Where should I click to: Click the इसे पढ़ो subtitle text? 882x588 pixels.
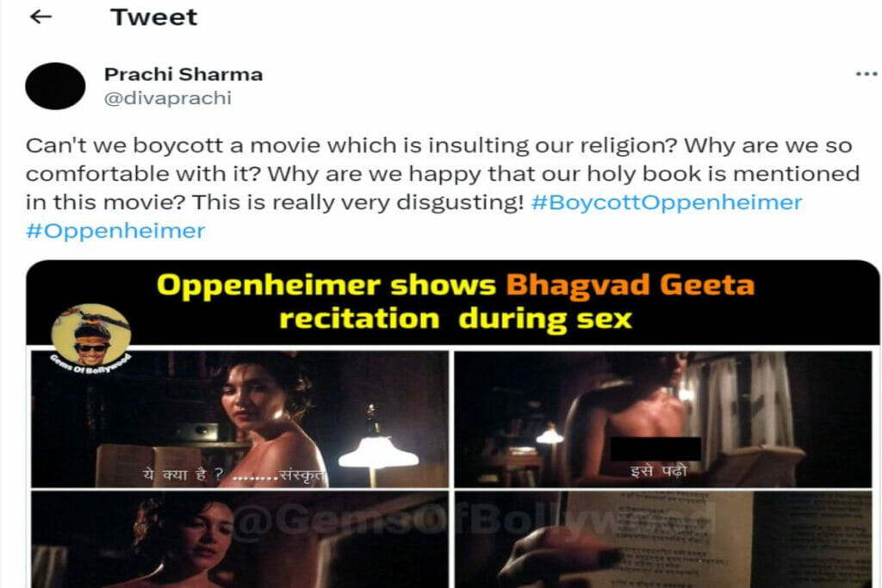659,470
